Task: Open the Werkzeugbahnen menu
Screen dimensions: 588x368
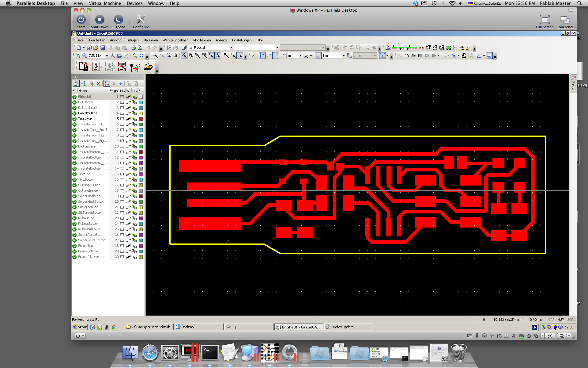Action: click(175, 40)
